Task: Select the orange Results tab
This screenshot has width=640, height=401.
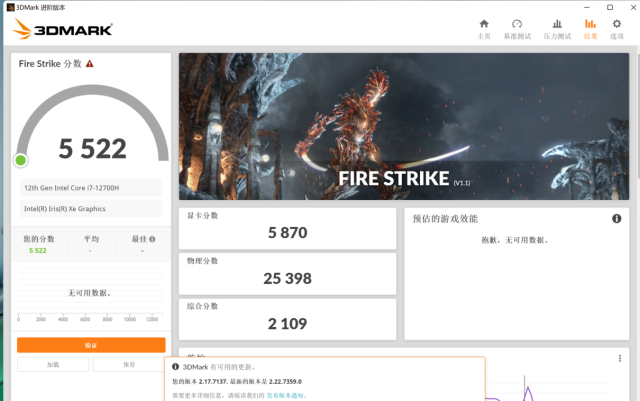Action: (590, 29)
